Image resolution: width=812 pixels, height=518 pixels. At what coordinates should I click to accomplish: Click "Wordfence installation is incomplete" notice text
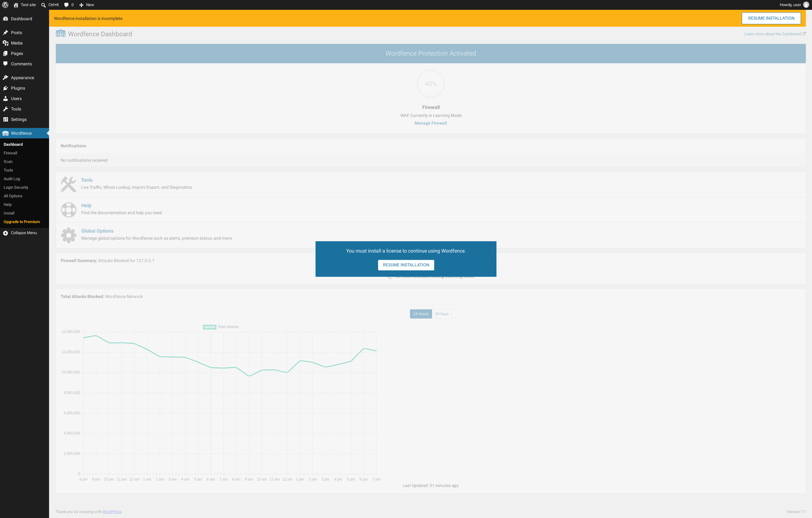coord(88,18)
